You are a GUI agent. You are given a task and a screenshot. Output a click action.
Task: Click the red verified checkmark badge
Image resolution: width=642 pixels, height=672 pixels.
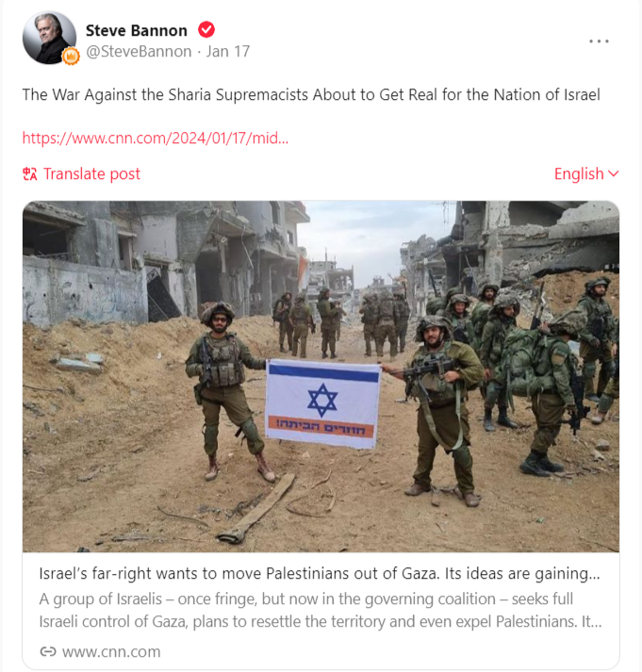206,30
